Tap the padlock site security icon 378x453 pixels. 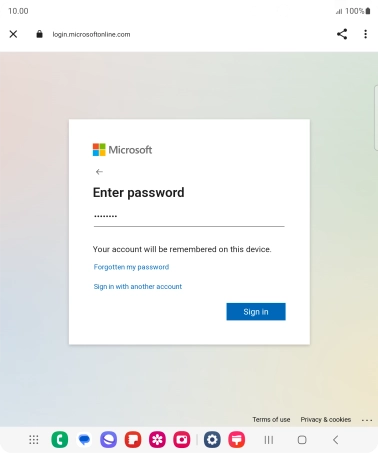[x=39, y=34]
